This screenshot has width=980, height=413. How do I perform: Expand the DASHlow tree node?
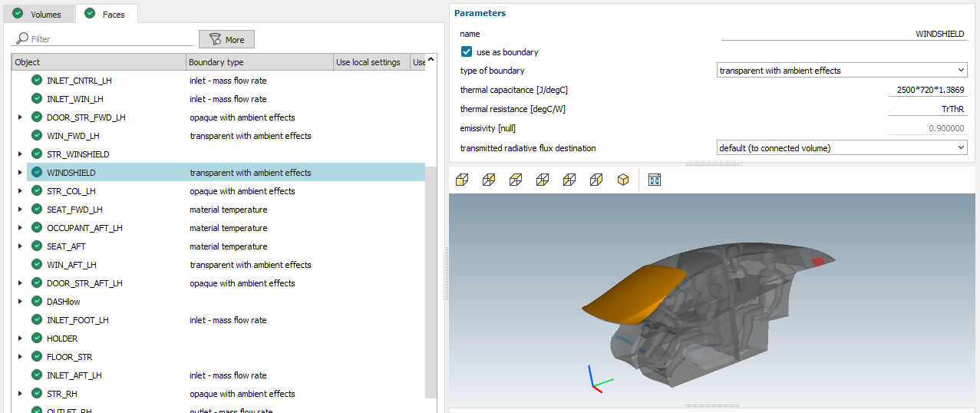[x=20, y=302]
